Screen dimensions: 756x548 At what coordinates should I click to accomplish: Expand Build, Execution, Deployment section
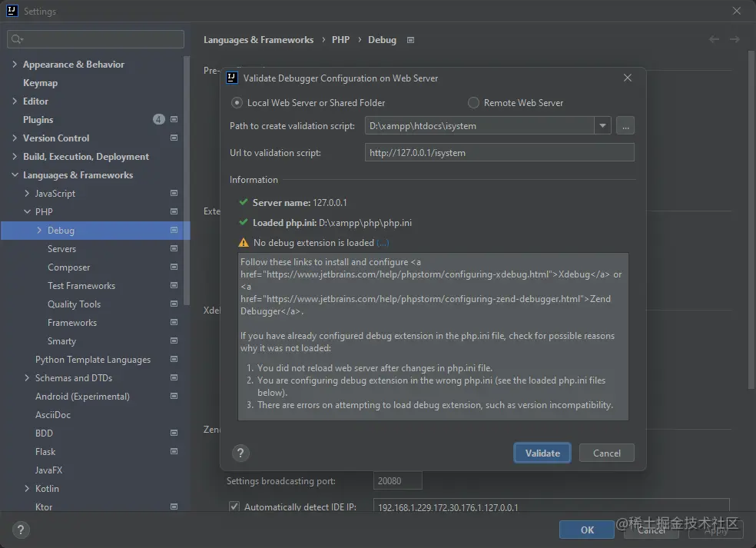click(15, 156)
